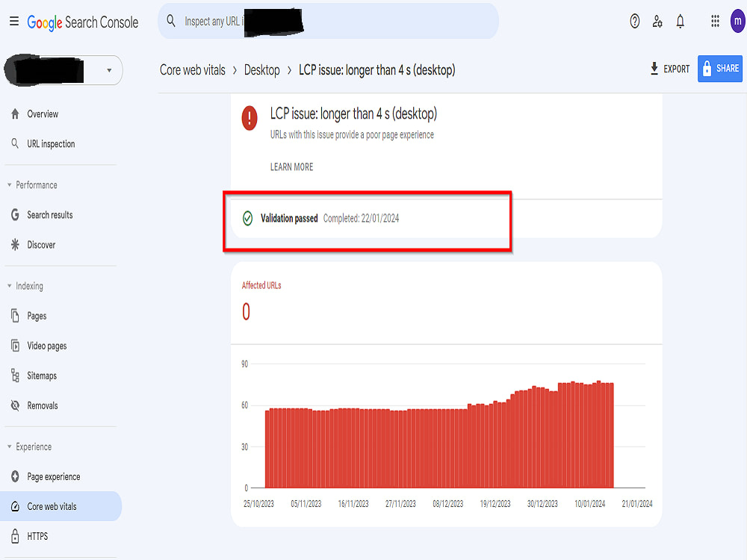Click the Discover asterisk icon

click(15, 245)
